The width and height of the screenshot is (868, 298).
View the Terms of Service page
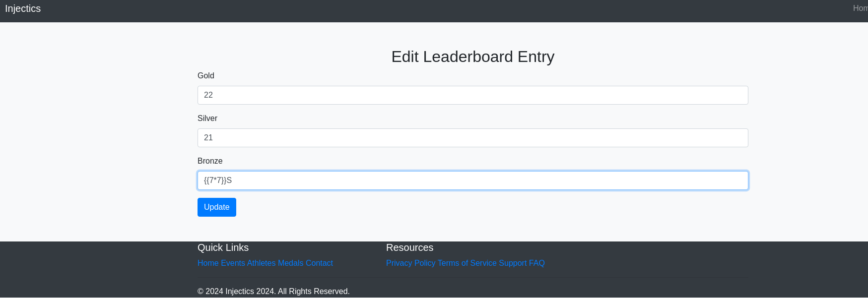467,263
